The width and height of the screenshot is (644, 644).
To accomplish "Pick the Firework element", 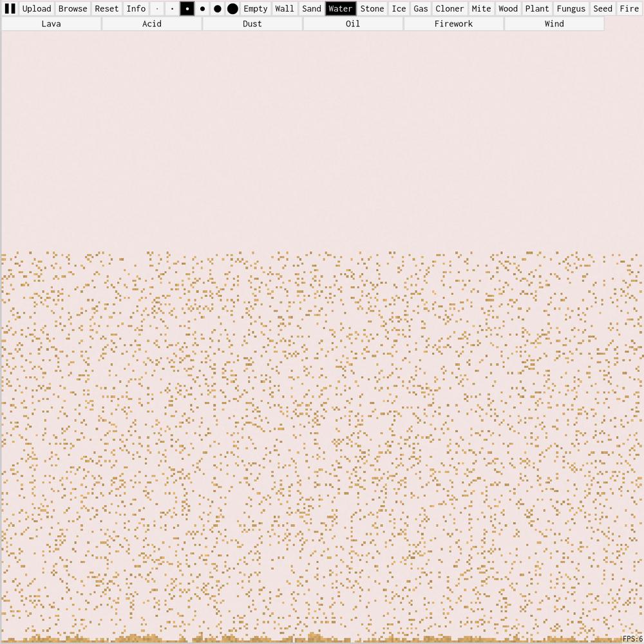I will coord(453,24).
